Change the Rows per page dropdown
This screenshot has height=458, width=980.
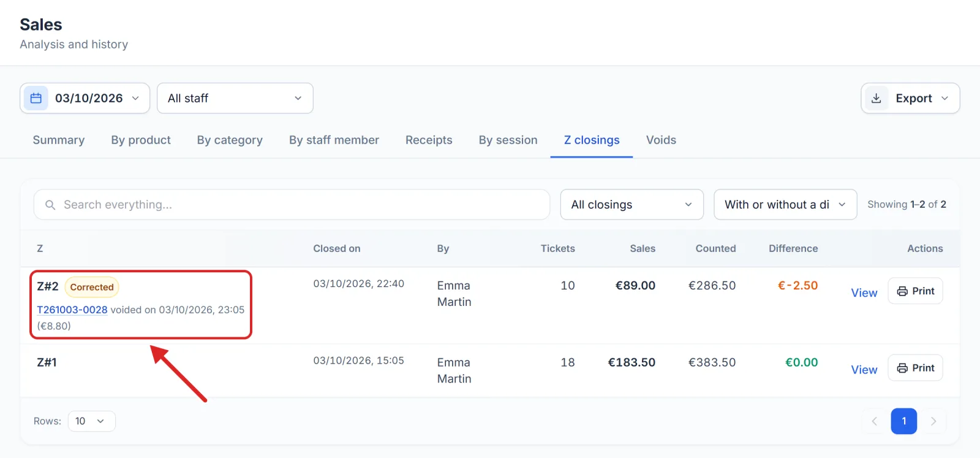point(91,421)
